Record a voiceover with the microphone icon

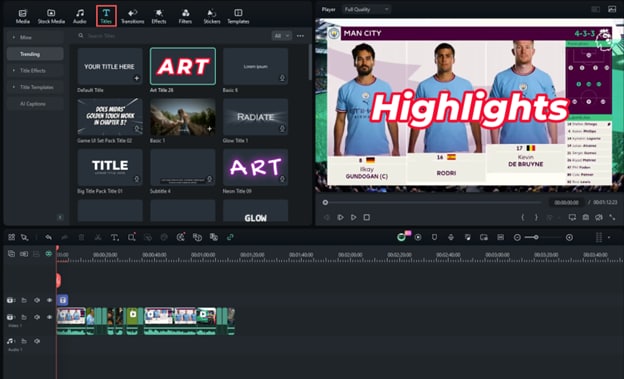coord(451,237)
